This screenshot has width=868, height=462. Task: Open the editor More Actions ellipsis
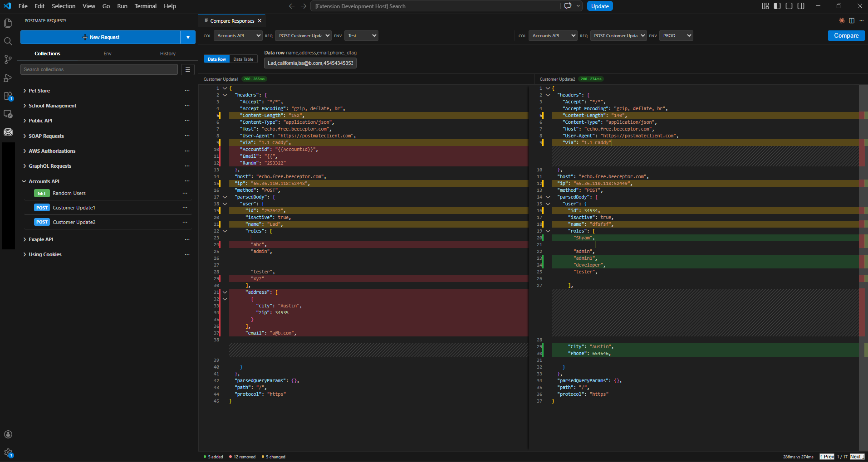(x=861, y=21)
